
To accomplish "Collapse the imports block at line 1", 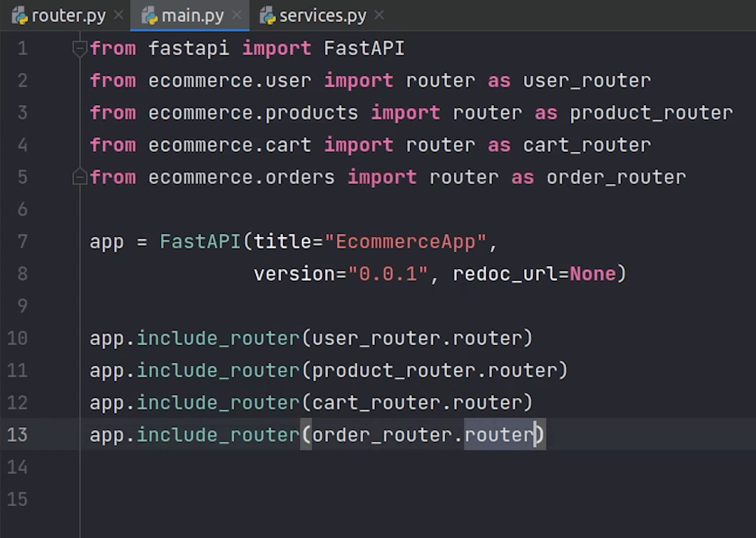I will (79, 48).
